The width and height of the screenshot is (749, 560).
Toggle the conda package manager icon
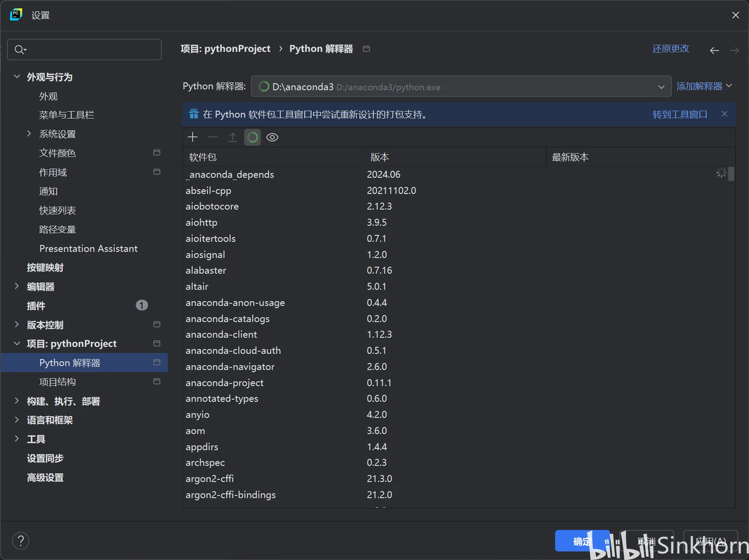(252, 138)
